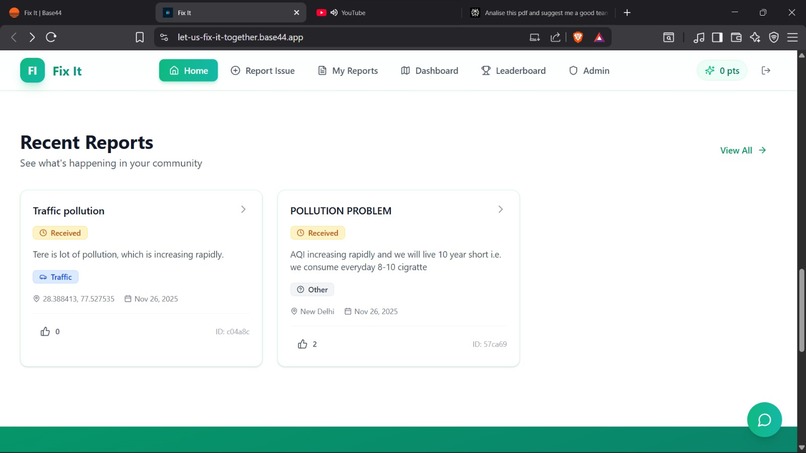Click the address bar URL
806x453 pixels.
[240, 37]
